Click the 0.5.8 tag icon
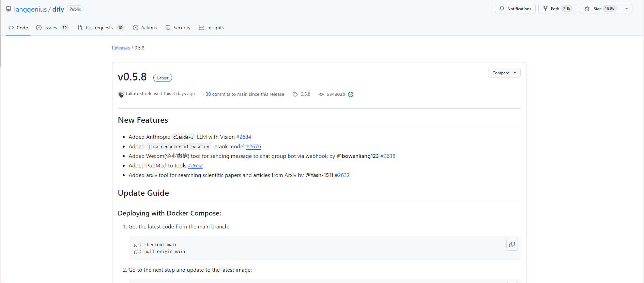The height and width of the screenshot is (283, 644). (x=295, y=94)
